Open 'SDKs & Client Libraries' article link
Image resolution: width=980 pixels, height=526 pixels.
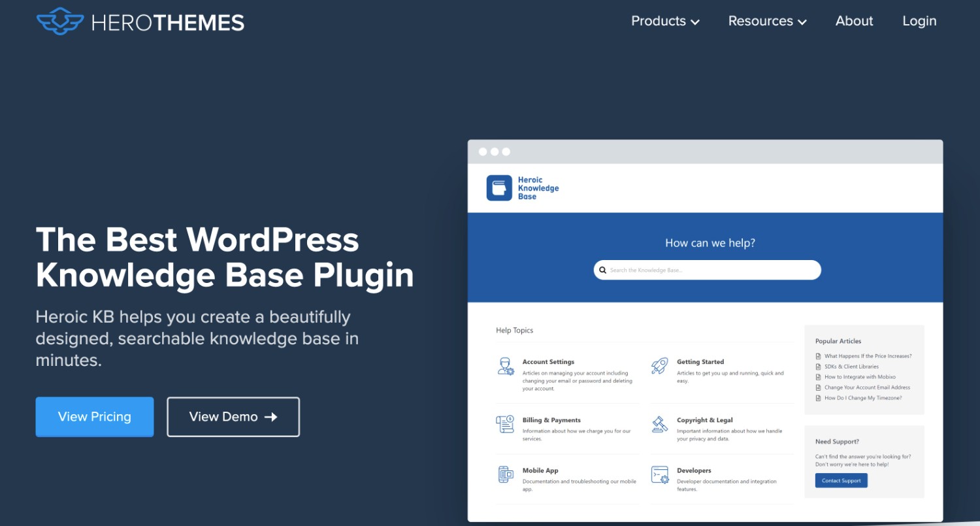click(851, 367)
